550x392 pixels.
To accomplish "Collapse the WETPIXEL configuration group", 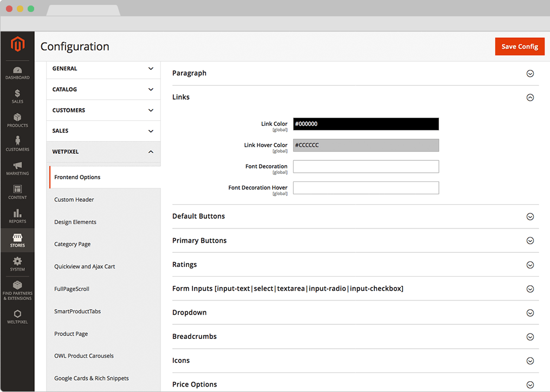I will (103, 152).
